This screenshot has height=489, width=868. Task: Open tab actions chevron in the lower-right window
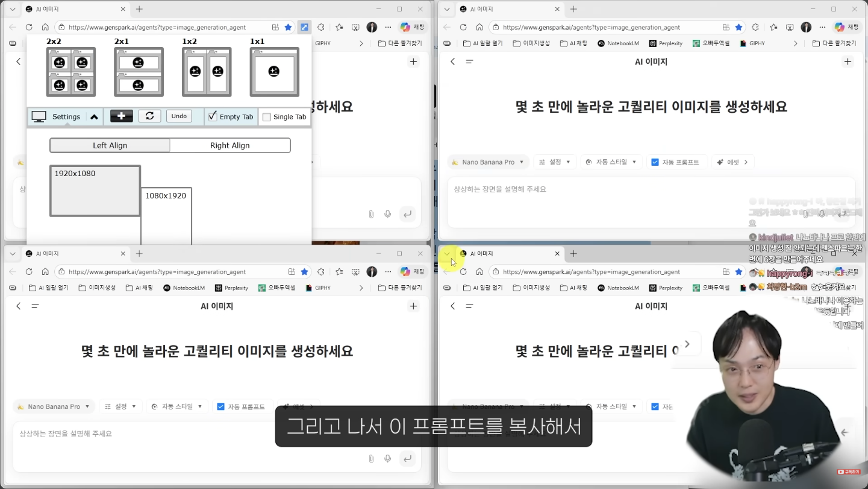click(x=446, y=254)
